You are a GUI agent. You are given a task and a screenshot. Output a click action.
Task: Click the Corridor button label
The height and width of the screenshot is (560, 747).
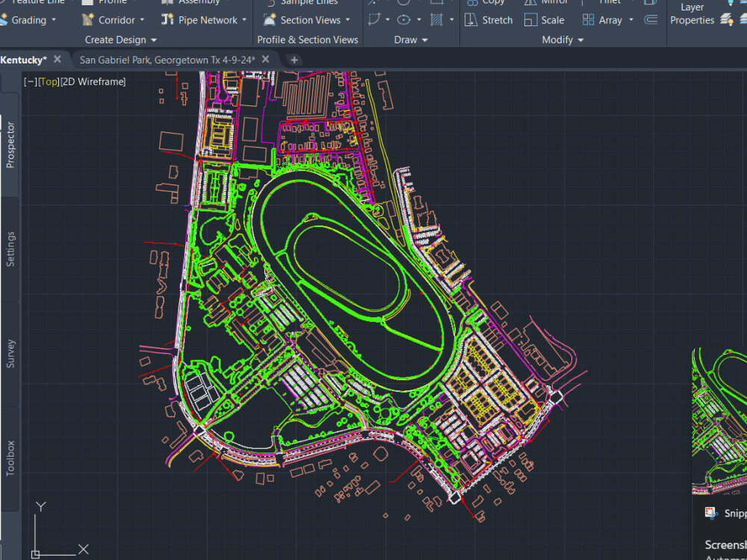click(117, 20)
